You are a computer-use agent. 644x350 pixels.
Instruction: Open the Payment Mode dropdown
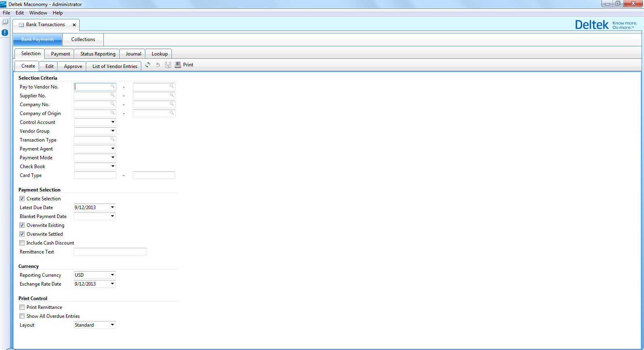[x=113, y=157]
